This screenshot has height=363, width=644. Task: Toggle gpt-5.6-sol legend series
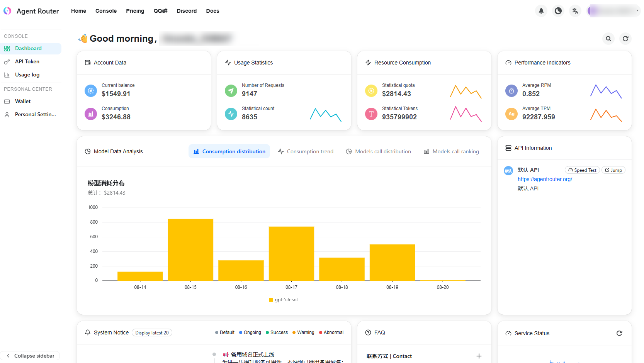(283, 300)
